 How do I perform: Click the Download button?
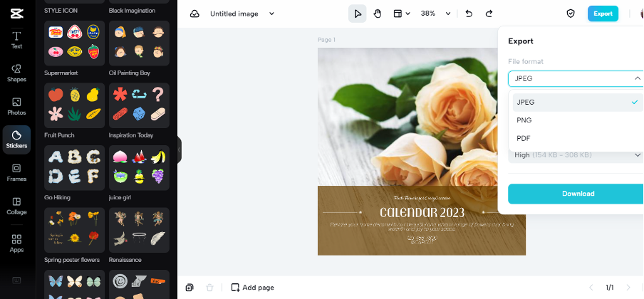(576, 194)
